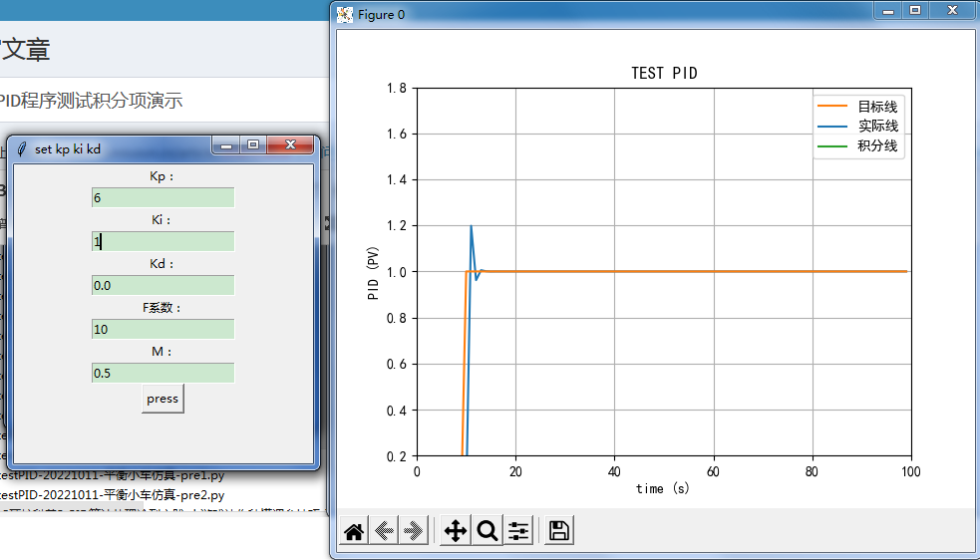
Task: Open testPID-20221011 pre2.py file entry
Action: pos(112,494)
